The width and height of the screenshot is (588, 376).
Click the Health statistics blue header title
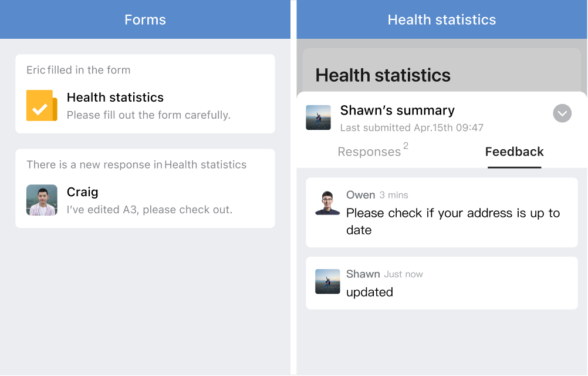pos(442,19)
